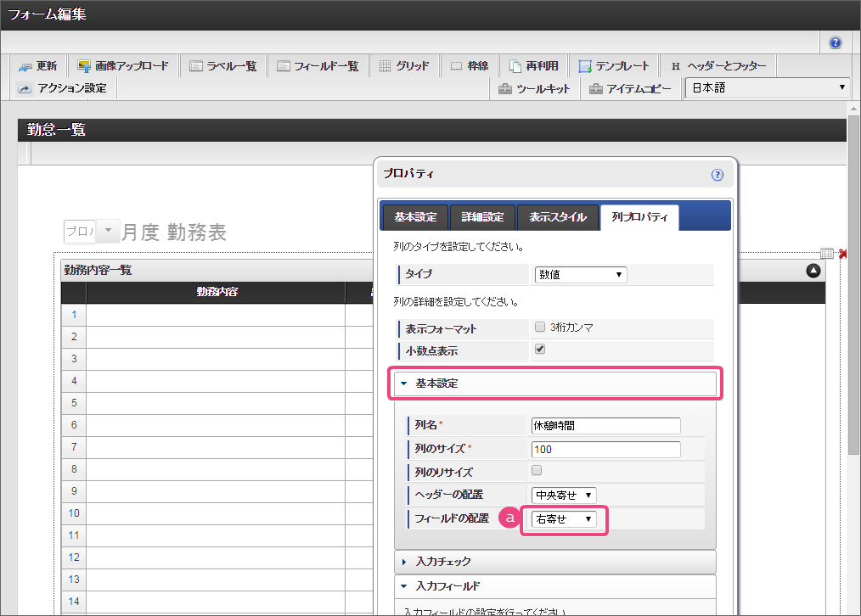
Task: Click the help icon in プロパティ header
Action: 717,175
